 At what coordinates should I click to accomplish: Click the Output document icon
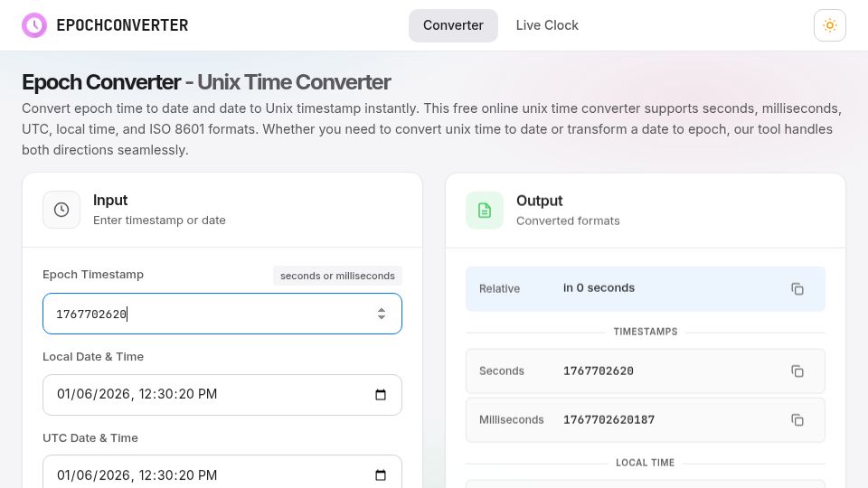coord(485,211)
